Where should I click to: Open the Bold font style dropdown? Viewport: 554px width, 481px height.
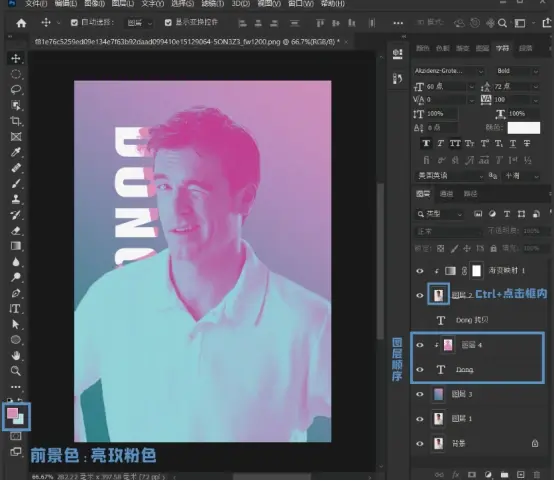517,71
